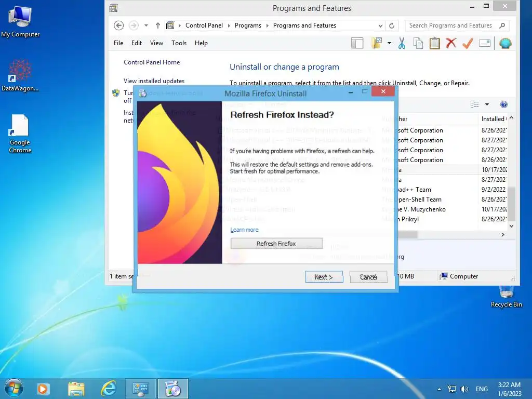The height and width of the screenshot is (399, 532).
Task: Switch to Control Panel taskbar button
Action: pos(140,389)
